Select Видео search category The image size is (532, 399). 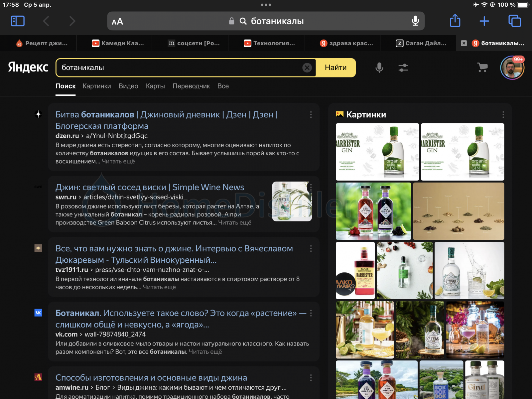128,86
